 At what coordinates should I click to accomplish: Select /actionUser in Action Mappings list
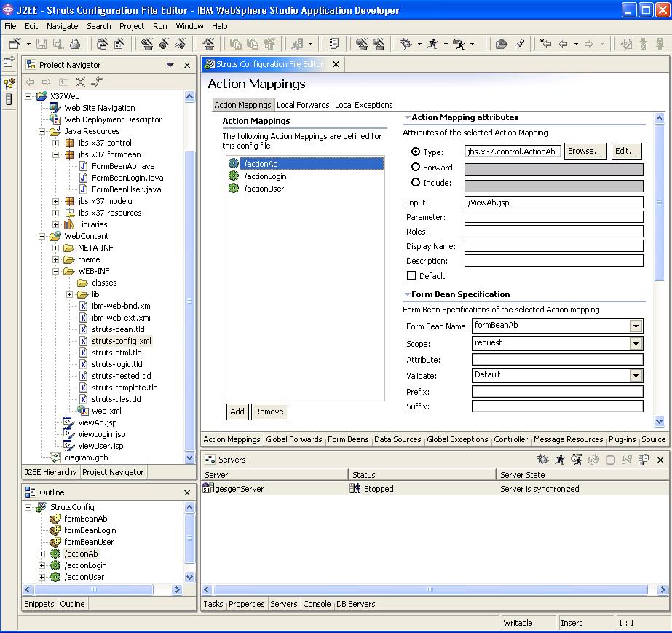pyautogui.click(x=264, y=189)
